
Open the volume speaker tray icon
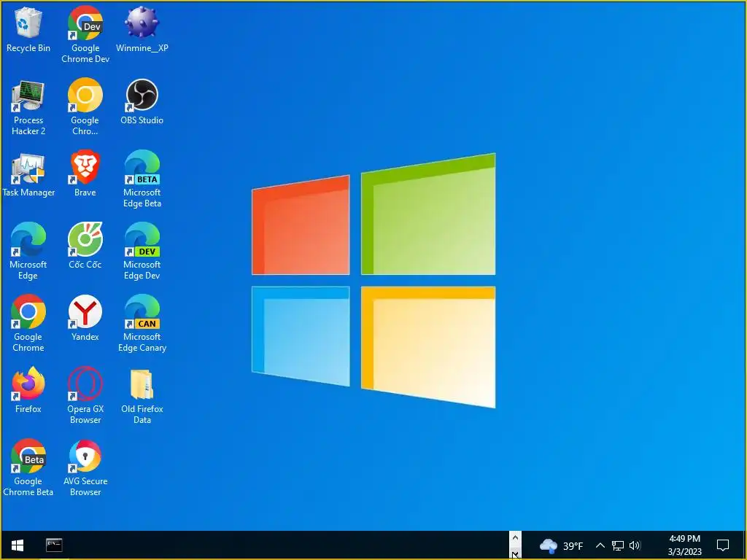pos(635,545)
